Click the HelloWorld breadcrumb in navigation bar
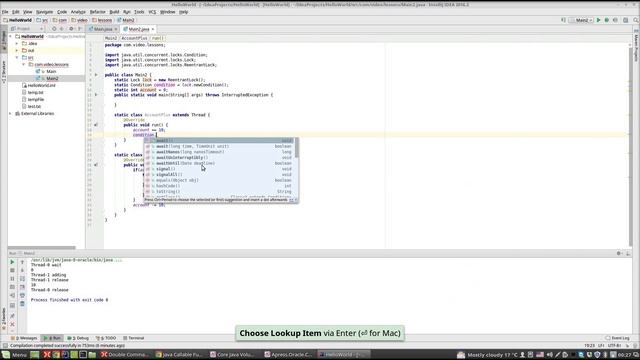This screenshot has height=360, width=640. coord(18,20)
